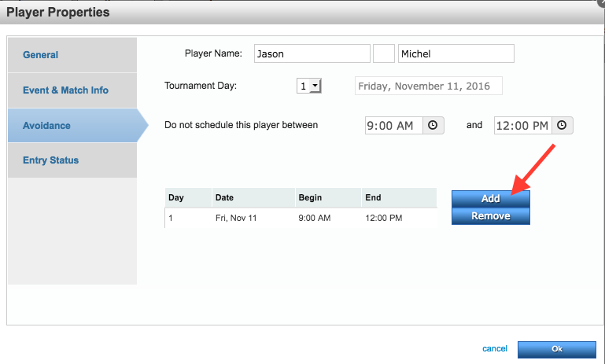Click the Friday, November 11, 2016 date field

point(428,86)
